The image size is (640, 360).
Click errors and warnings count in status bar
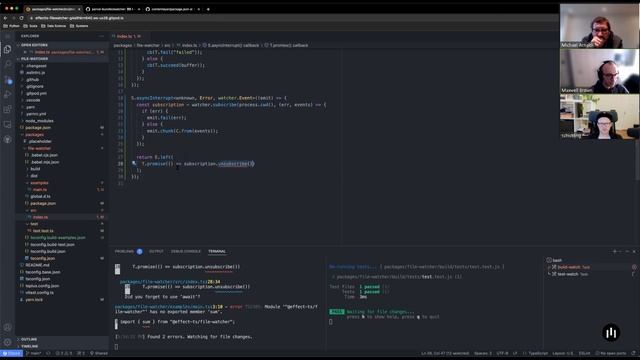[x=63, y=353]
